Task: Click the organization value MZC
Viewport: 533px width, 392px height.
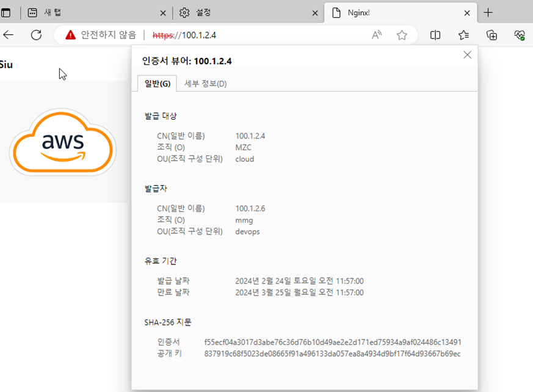Action: [244, 148]
